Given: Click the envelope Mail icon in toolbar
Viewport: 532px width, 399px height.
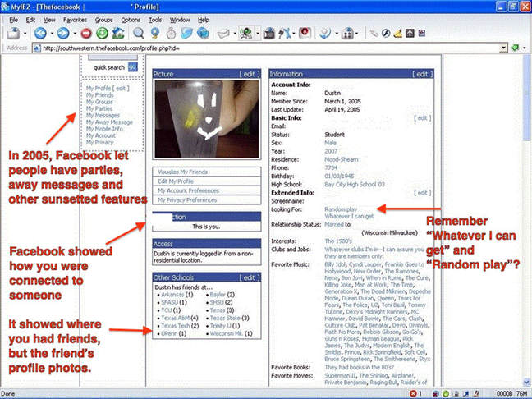Looking at the screenshot, I should pyautogui.click(x=222, y=33).
